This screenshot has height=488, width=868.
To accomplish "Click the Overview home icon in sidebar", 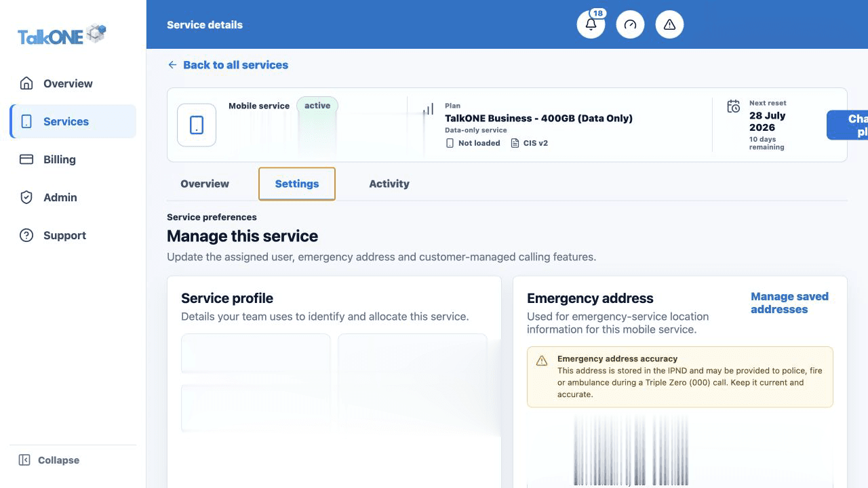I will pos(26,83).
